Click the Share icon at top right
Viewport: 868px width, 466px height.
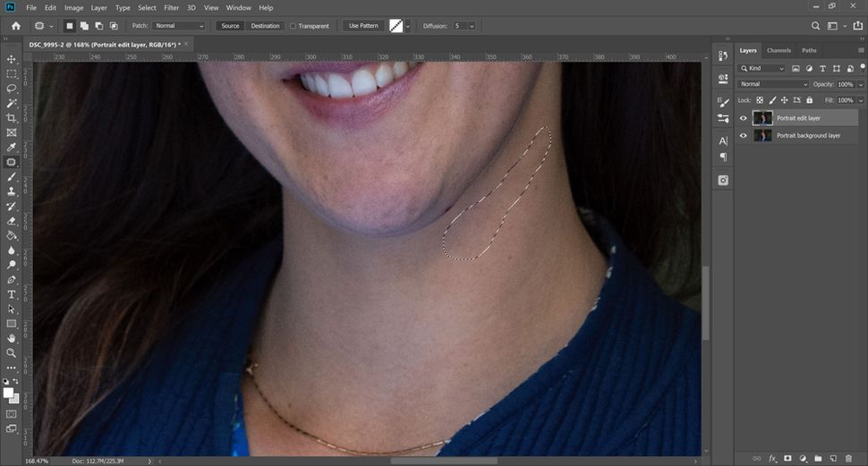point(857,26)
